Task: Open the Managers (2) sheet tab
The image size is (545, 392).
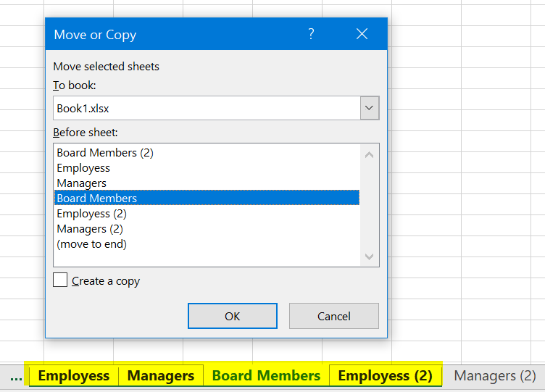Action: tap(494, 375)
